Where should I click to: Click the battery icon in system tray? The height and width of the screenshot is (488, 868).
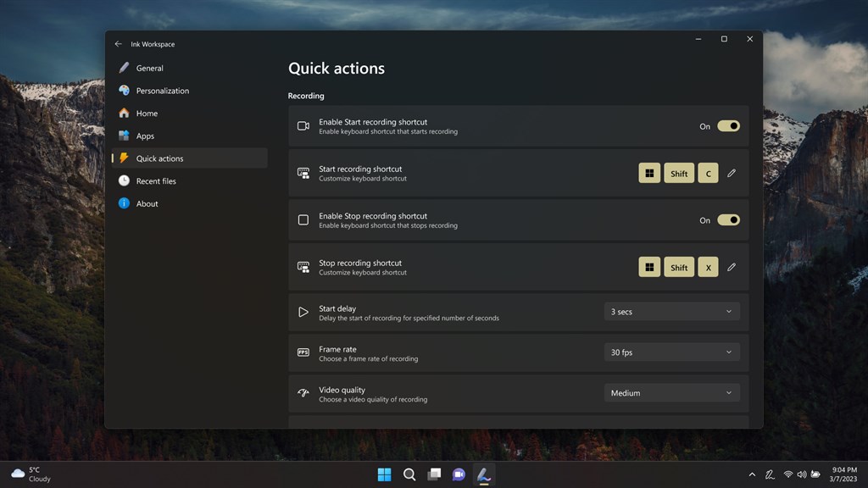[x=815, y=474]
